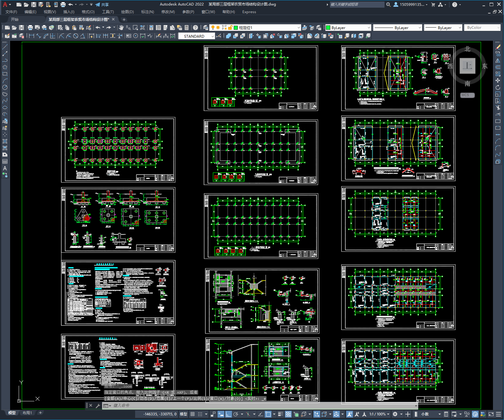Toggle dynamic input in status bar
Screen dimensions: 504x420
click(x=221, y=414)
